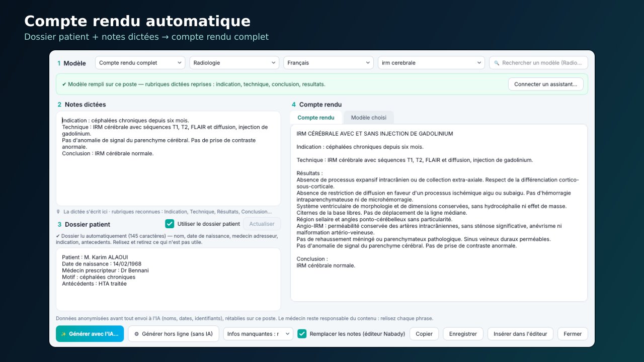Click the magnifier icon in model search

497,63
